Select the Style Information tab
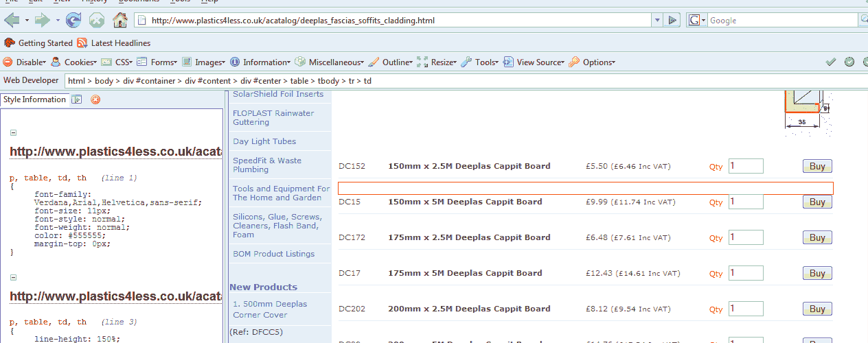 pyautogui.click(x=34, y=99)
